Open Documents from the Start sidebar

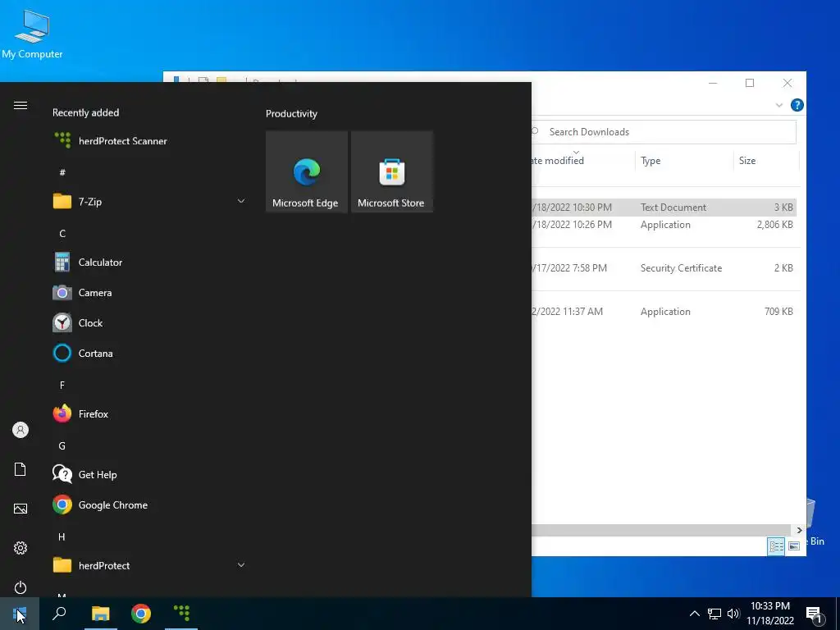(x=21, y=469)
